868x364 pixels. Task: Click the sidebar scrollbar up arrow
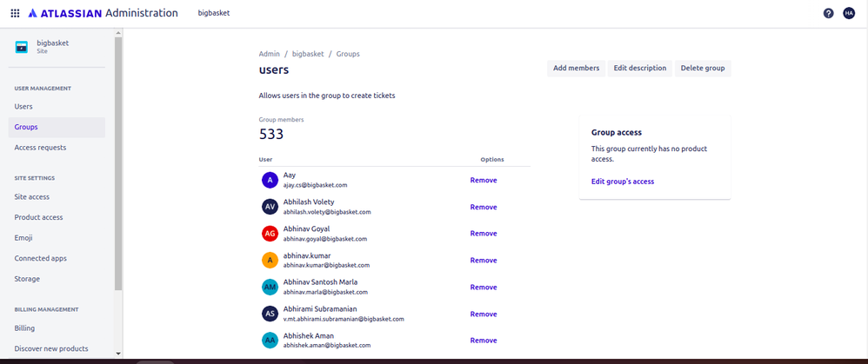118,34
